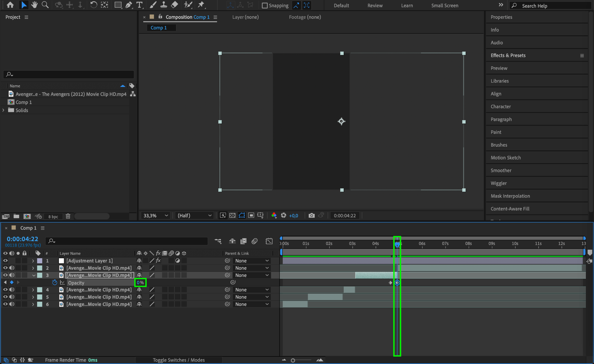The image size is (594, 364).
Task: Click the trash icon in Project panel
Action: click(68, 216)
